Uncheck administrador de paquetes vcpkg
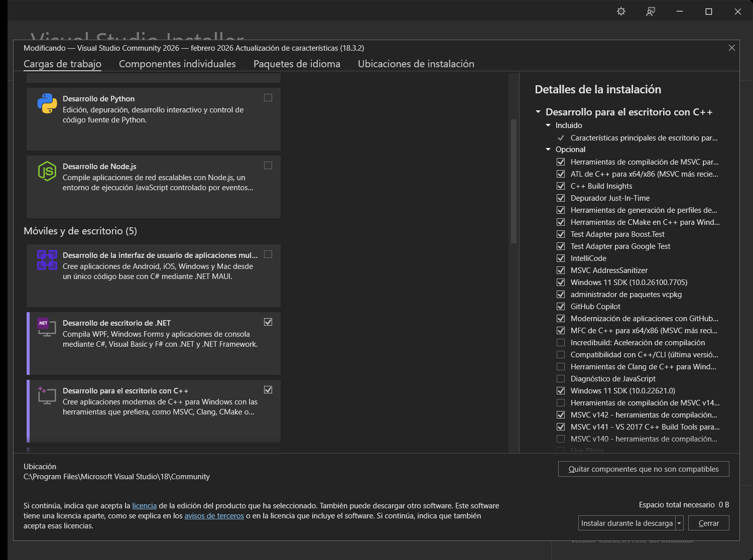The image size is (753, 560). point(561,295)
